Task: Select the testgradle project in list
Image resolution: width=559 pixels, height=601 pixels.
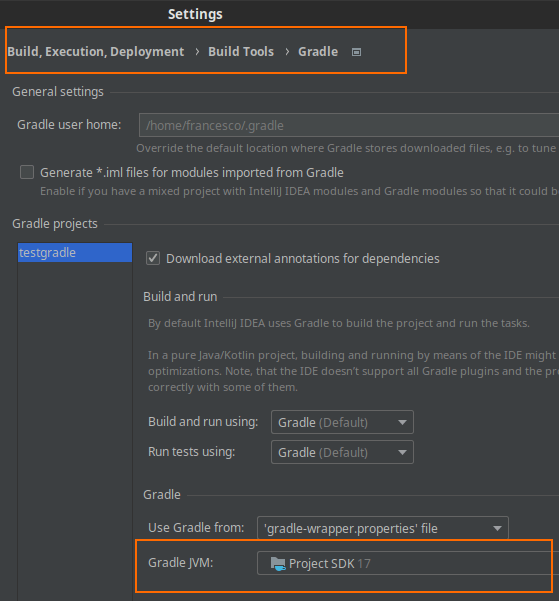Action: coord(75,253)
